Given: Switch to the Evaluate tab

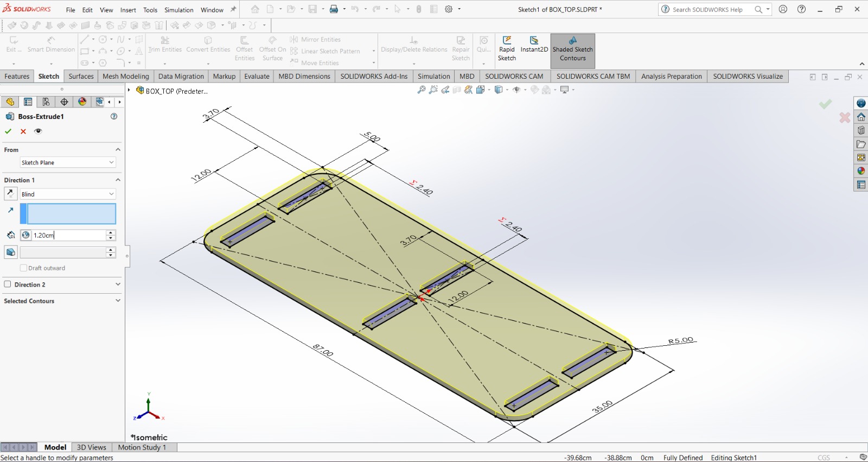Looking at the screenshot, I should pyautogui.click(x=257, y=77).
